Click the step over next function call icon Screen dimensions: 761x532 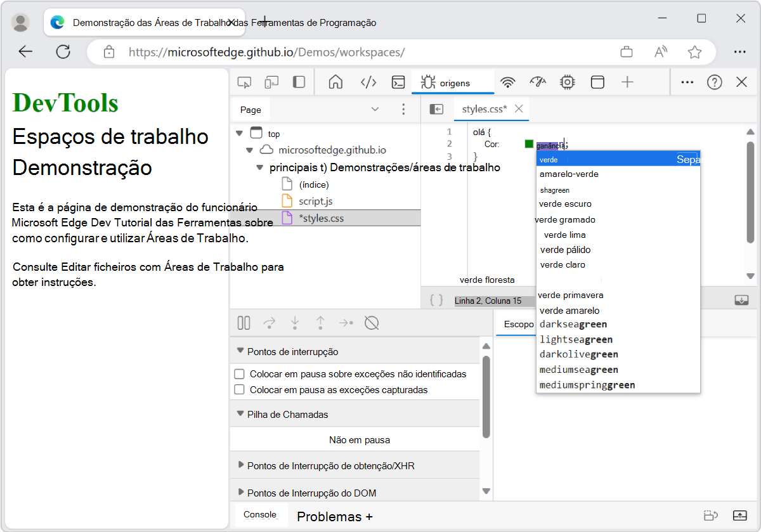pyautogui.click(x=269, y=323)
